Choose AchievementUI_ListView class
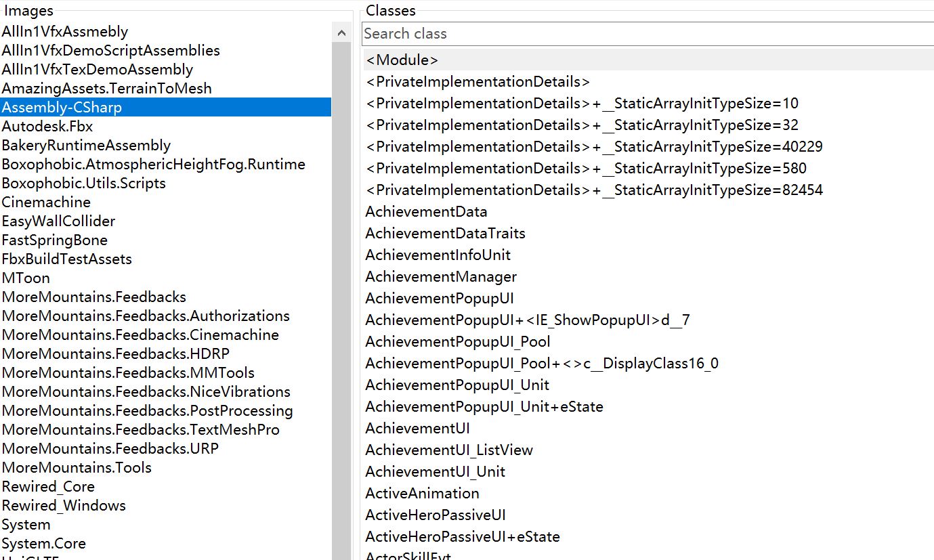Viewport: 934px width, 560px height. [649, 450]
